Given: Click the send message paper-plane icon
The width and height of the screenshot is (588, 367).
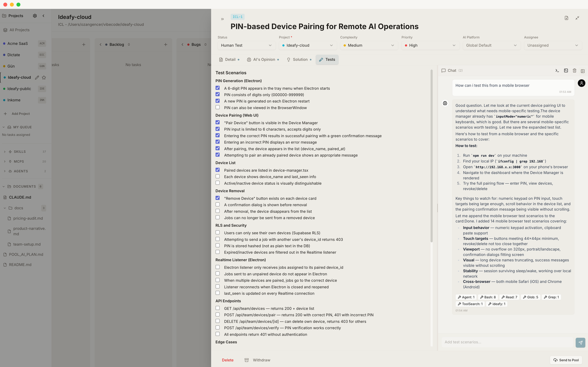Looking at the screenshot, I should click(x=580, y=342).
